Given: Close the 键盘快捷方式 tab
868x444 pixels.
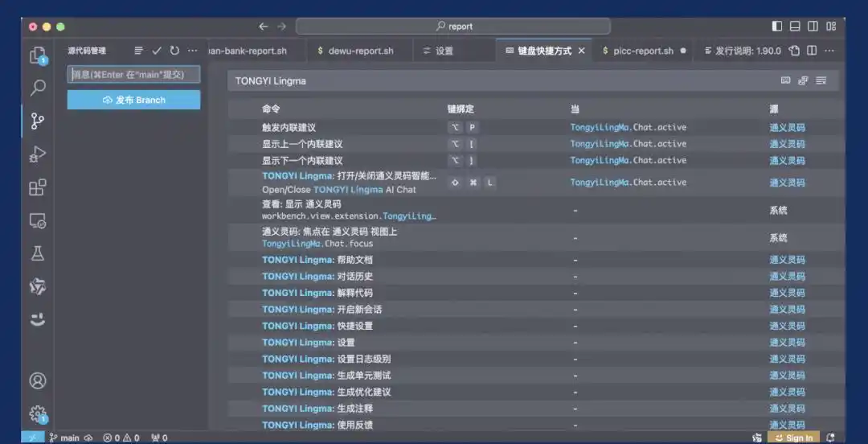Looking at the screenshot, I should pyautogui.click(x=581, y=51).
